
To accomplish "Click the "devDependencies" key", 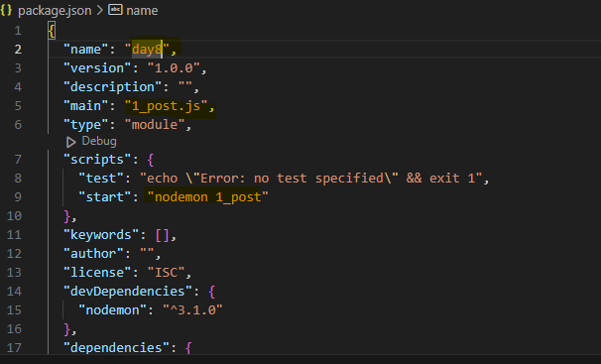I will pos(128,292).
